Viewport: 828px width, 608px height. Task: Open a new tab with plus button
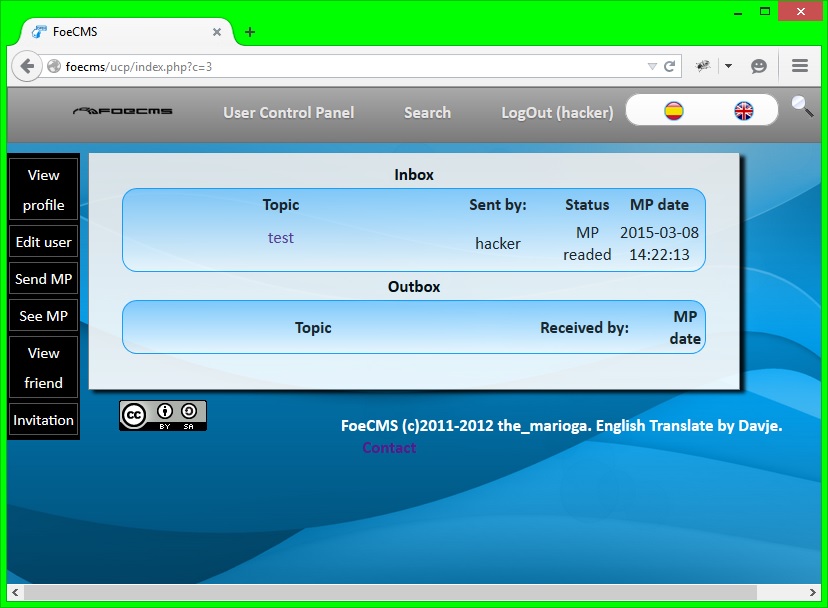tap(250, 32)
